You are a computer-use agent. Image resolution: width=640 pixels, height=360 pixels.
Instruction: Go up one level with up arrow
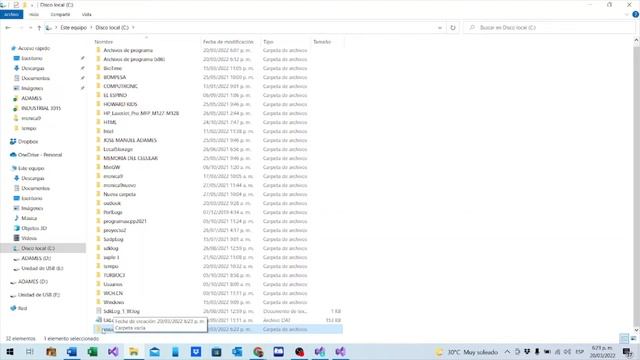pos(39,28)
